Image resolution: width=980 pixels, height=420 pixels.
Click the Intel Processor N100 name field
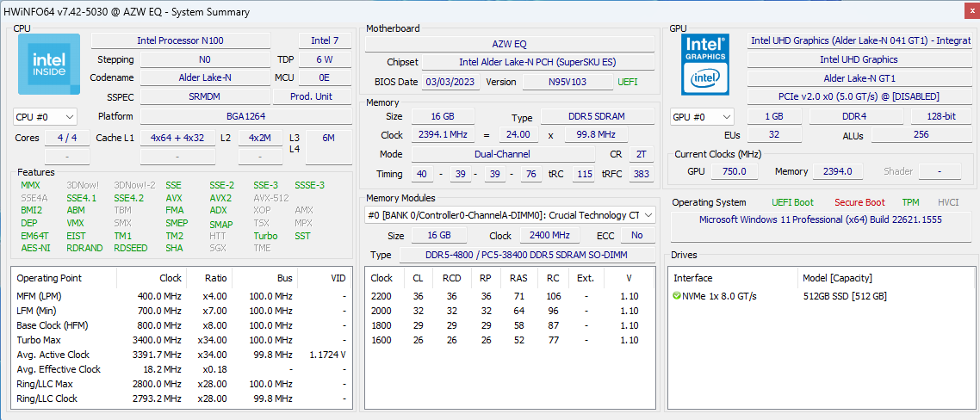[x=181, y=40]
